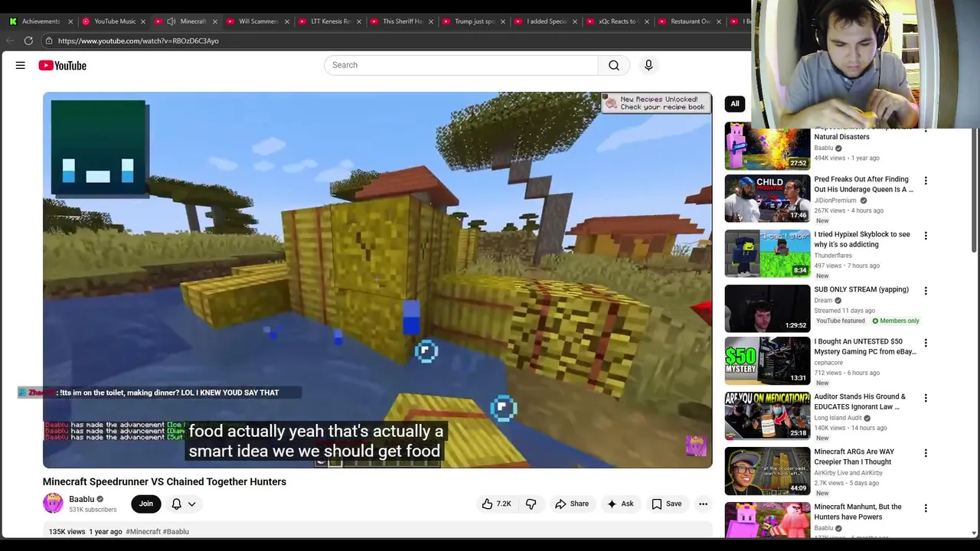
Task: Mute the Minecraft tab via speaker icon
Action: [x=171, y=21]
